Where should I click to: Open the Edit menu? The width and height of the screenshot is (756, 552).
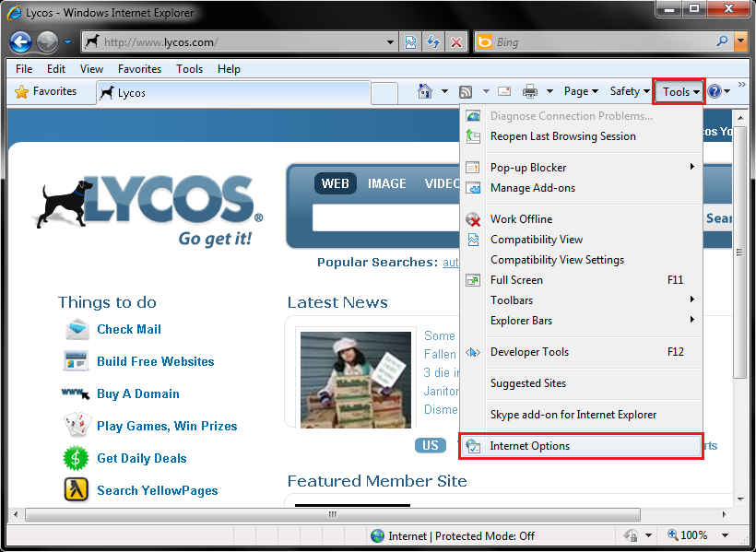56,69
